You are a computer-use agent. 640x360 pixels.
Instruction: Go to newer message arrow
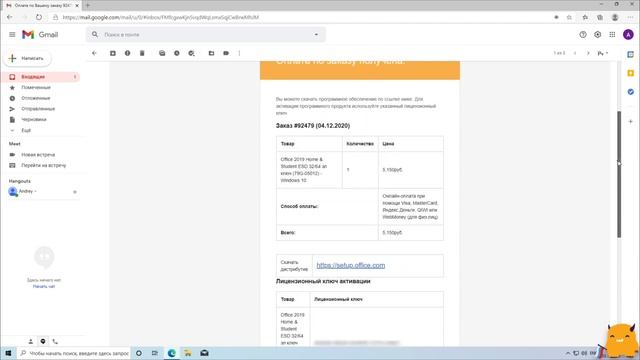click(x=575, y=53)
